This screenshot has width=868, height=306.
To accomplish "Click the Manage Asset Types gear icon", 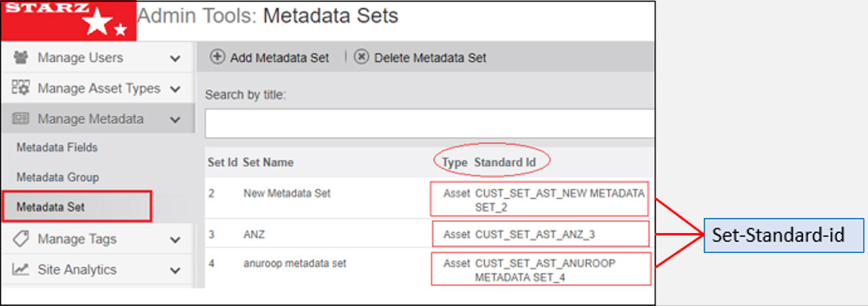I will (x=21, y=88).
